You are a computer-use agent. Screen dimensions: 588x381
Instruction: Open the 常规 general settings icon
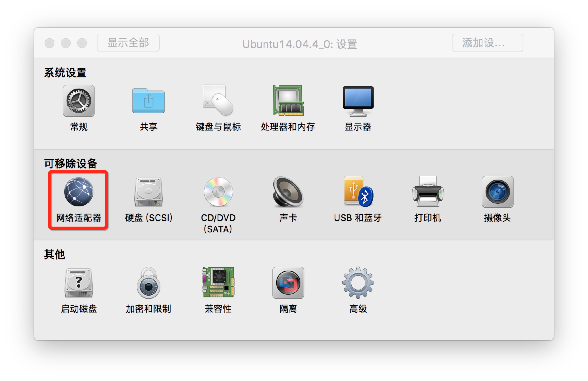(x=79, y=101)
